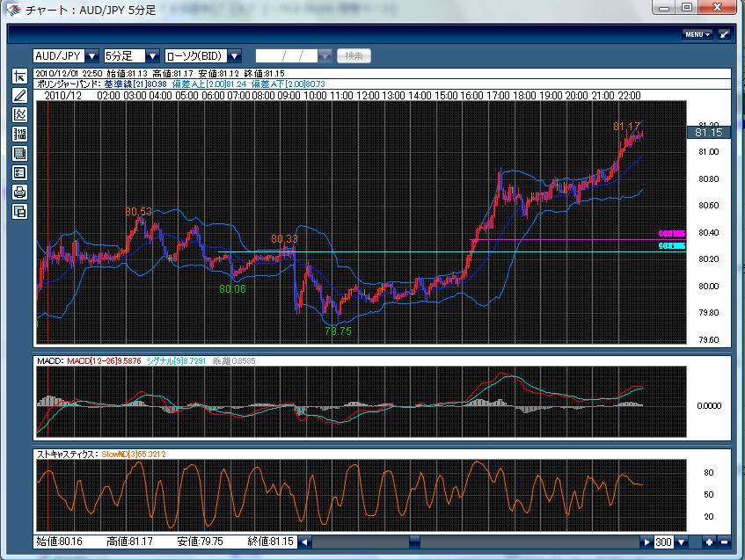This screenshot has height=560, width=745.
Task: Click the 16:00 time axis label
Action: coord(471,96)
